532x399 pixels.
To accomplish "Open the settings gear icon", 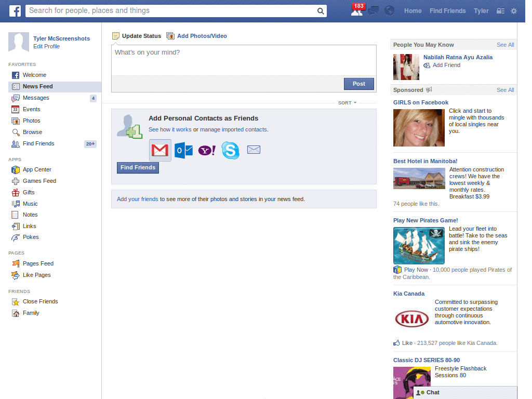I will [514, 11].
